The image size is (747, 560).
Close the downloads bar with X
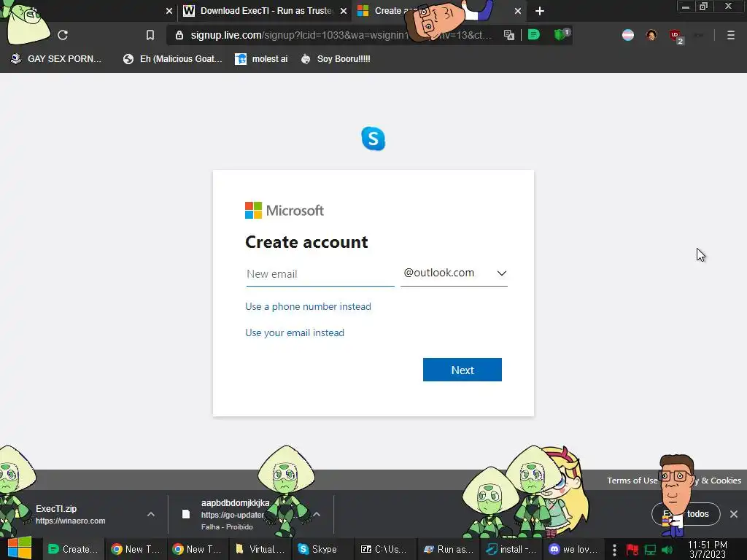[x=734, y=514]
